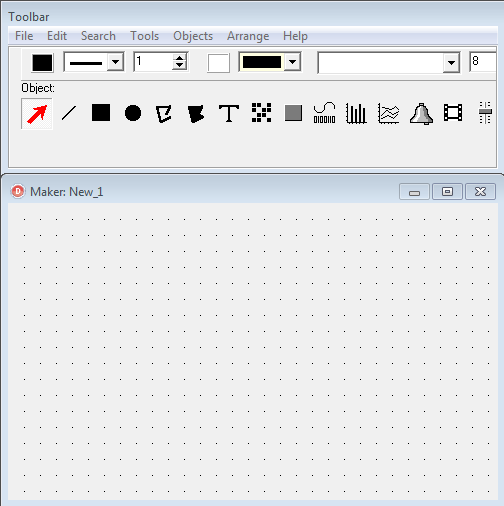Open the Objects menu
Image resolution: width=504 pixels, height=506 pixels.
pyautogui.click(x=193, y=36)
